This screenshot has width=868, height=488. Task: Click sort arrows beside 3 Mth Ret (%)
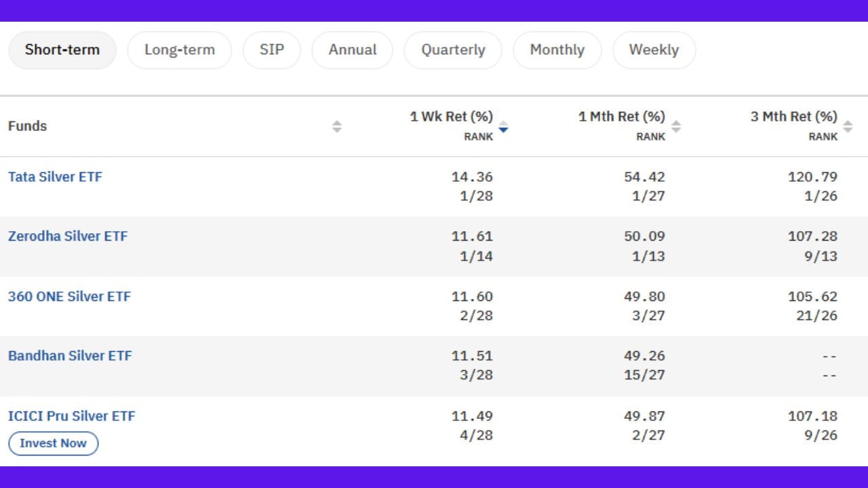point(848,126)
